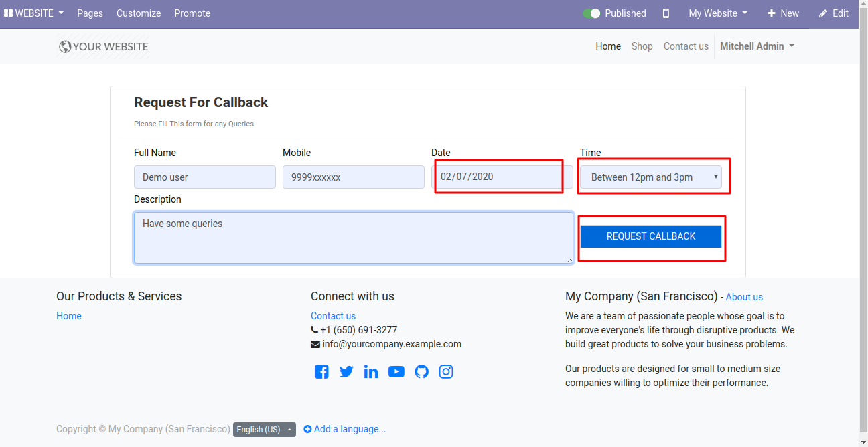Switch to mobile preview icon
The image size is (868, 447).
(x=666, y=13)
